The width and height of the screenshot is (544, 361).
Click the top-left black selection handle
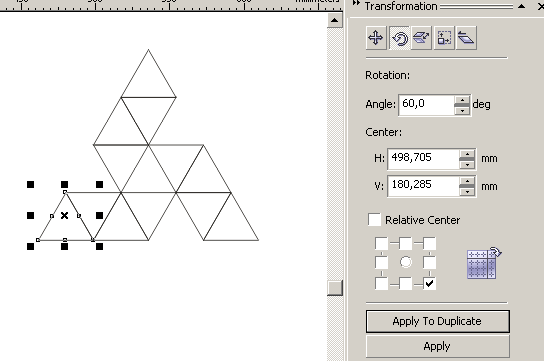tap(31, 184)
